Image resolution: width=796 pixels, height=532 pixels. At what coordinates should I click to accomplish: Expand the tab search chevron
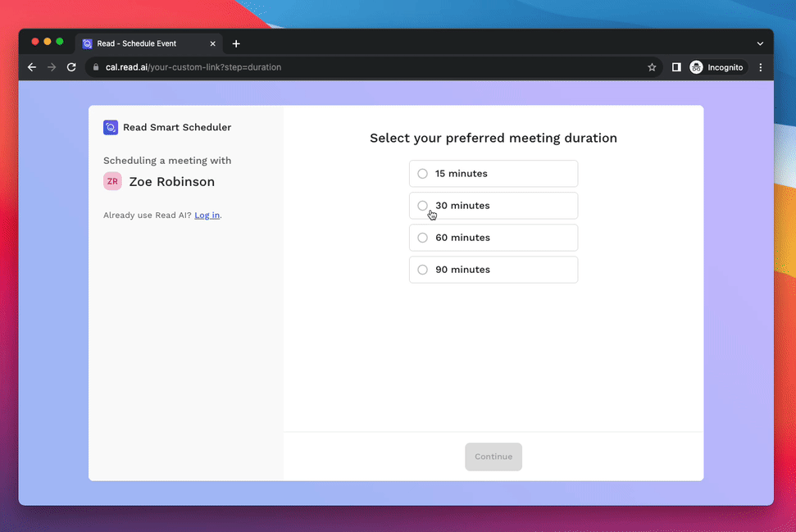(x=760, y=43)
